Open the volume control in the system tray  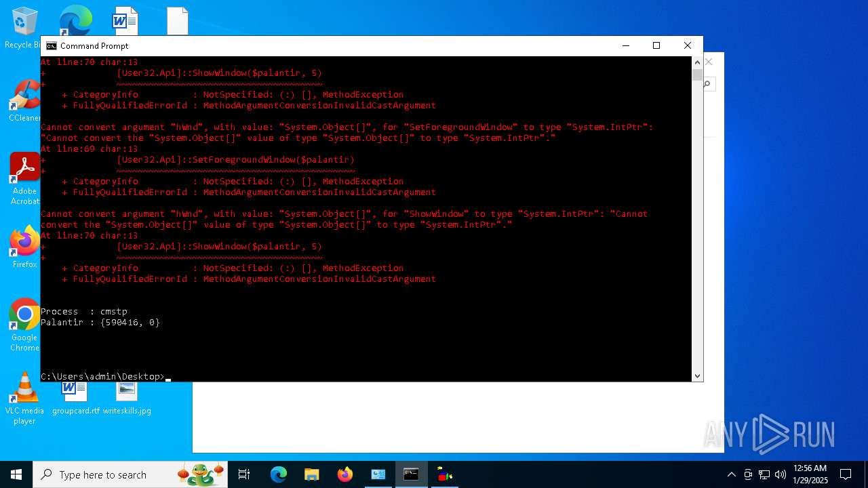pos(781,474)
